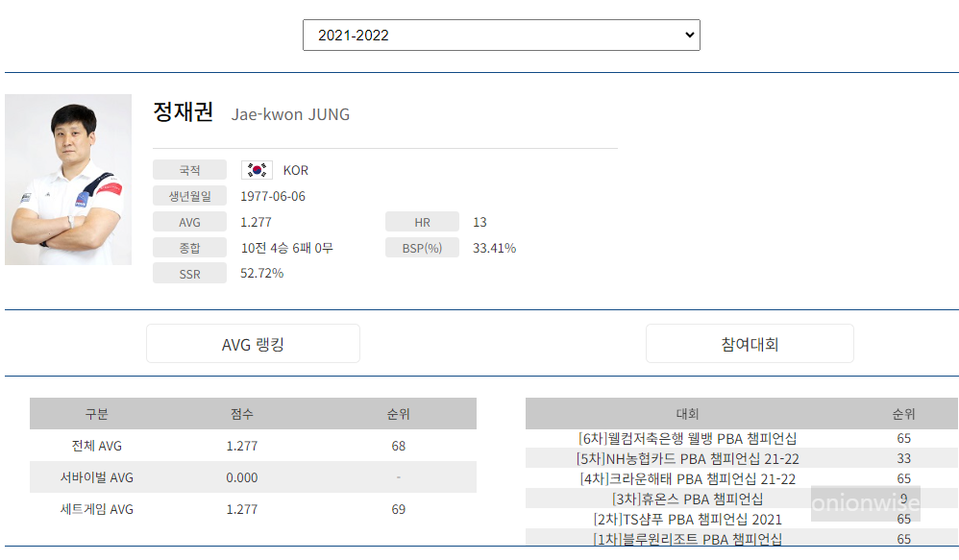Click the player name 정재권
959x560 pixels.
coord(180,113)
